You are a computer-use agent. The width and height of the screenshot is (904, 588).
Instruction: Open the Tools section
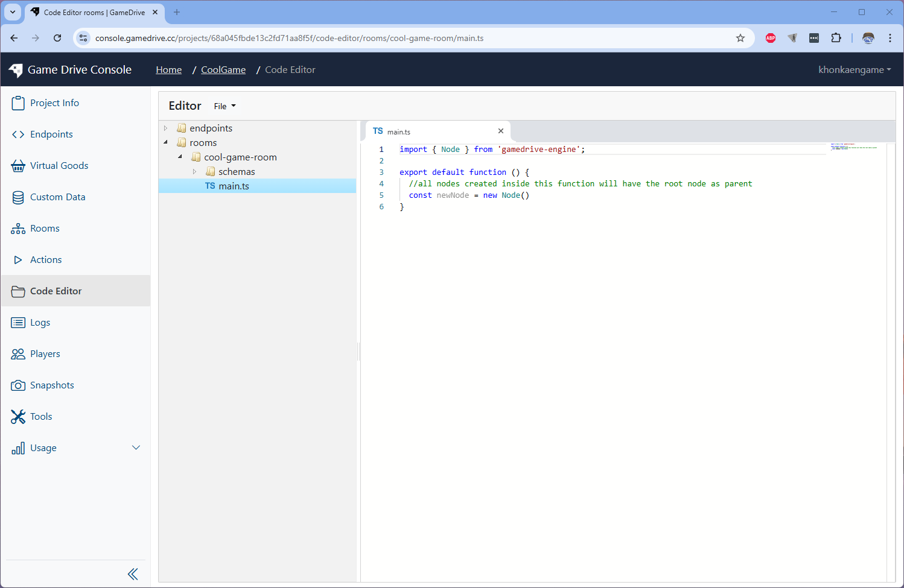click(40, 416)
